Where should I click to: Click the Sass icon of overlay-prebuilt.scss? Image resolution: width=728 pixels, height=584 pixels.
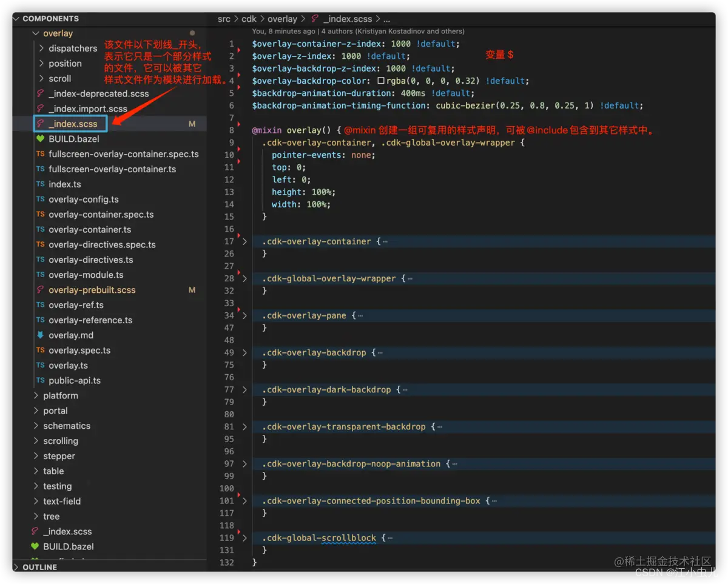pyautogui.click(x=41, y=290)
